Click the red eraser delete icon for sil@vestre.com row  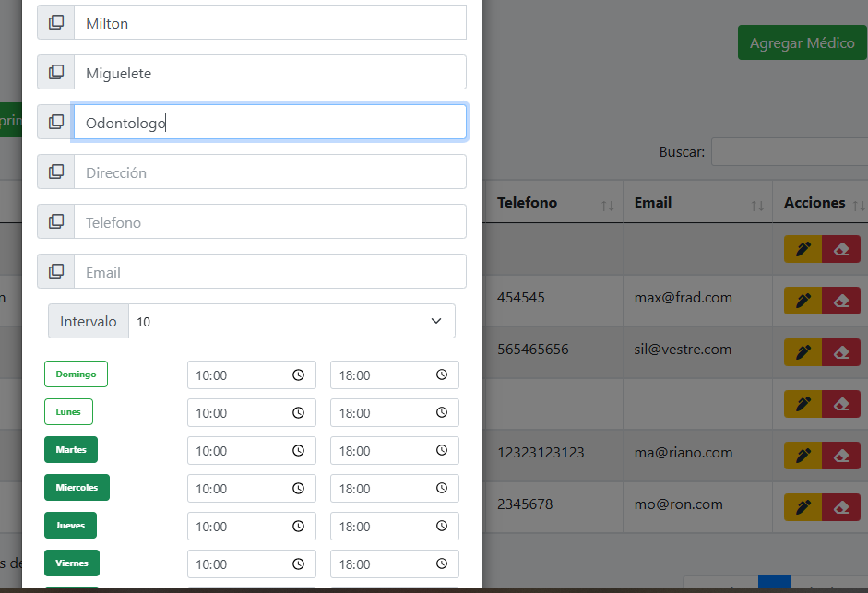coord(840,352)
